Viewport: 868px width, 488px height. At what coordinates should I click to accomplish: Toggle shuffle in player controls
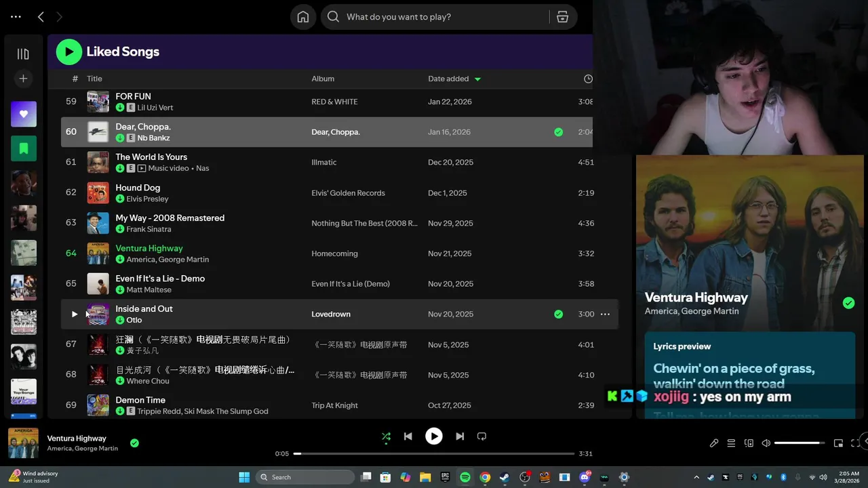(x=386, y=436)
